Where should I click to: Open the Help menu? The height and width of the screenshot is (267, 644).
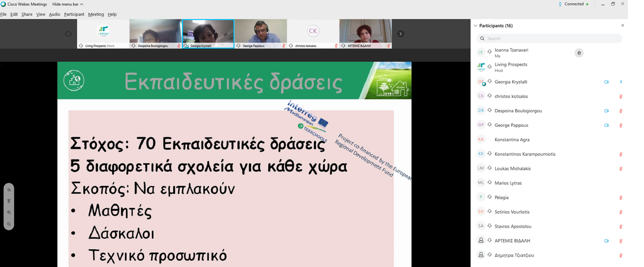[112, 15]
